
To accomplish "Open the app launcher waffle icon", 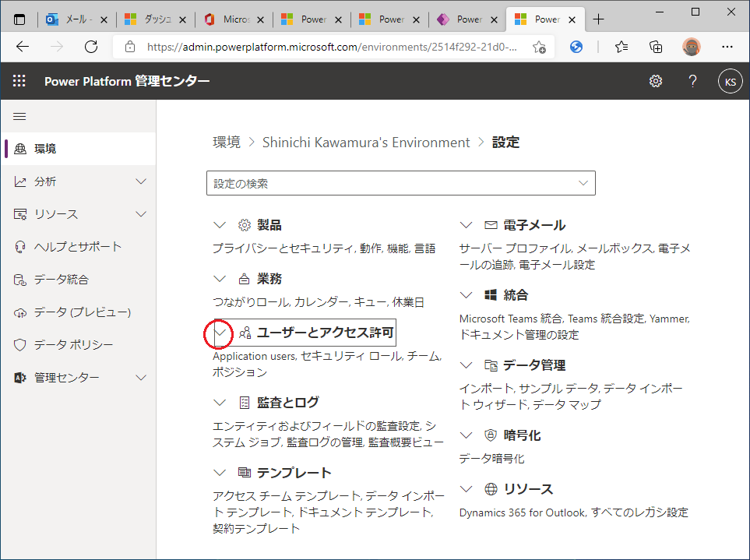I will (19, 81).
